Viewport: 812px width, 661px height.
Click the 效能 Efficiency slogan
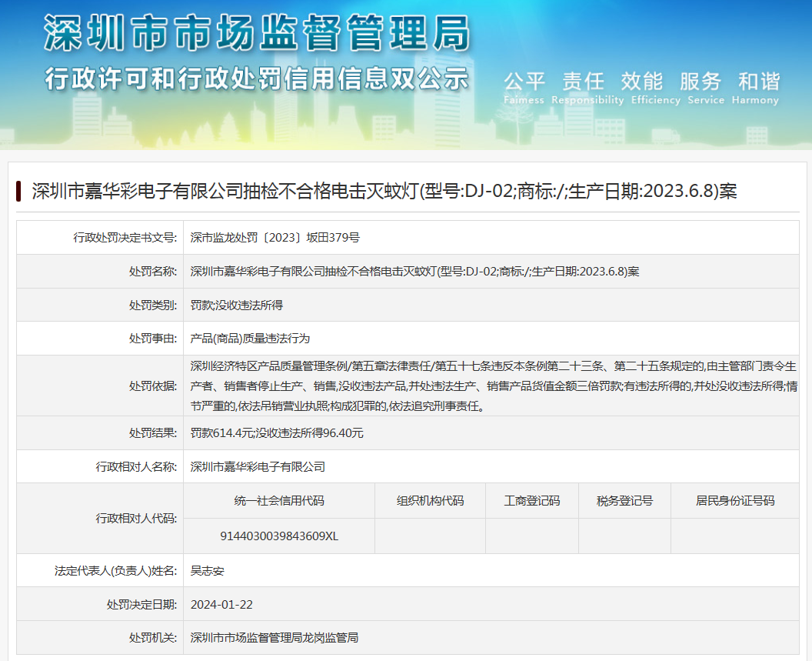[656, 88]
